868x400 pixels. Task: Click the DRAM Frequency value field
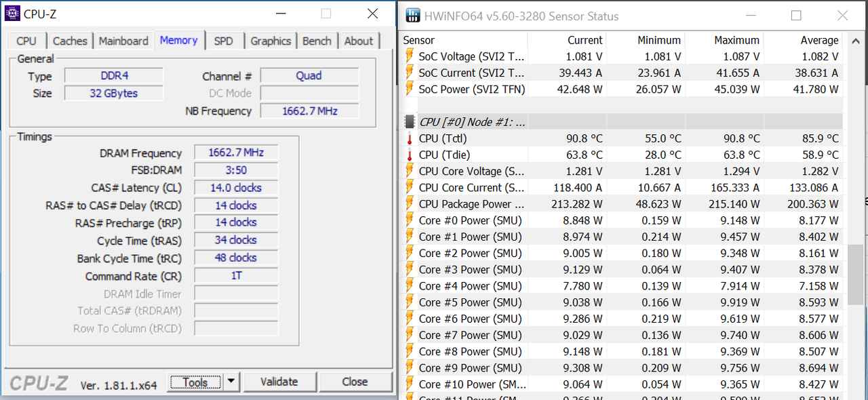(235, 153)
